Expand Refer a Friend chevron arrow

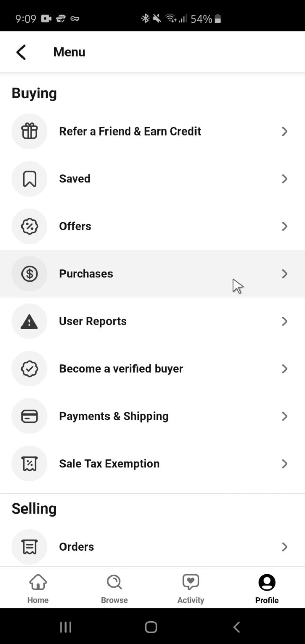285,131
